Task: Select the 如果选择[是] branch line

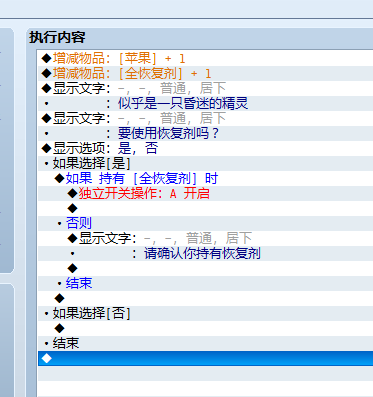Action: pyautogui.click(x=205, y=163)
